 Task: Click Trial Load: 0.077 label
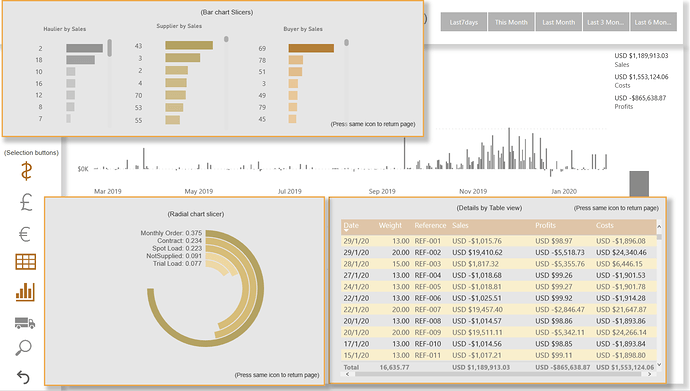pyautogui.click(x=177, y=263)
